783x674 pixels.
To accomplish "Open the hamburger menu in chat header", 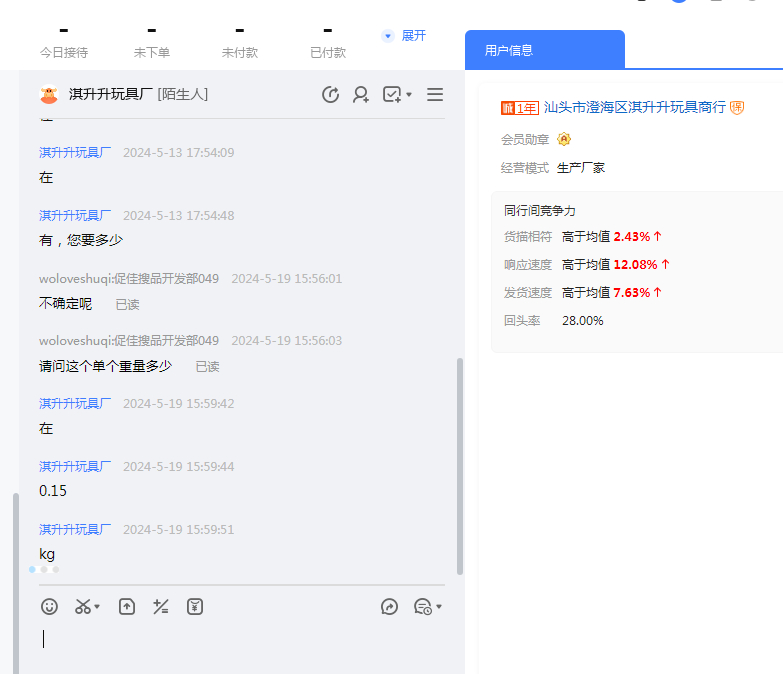I will [435, 95].
